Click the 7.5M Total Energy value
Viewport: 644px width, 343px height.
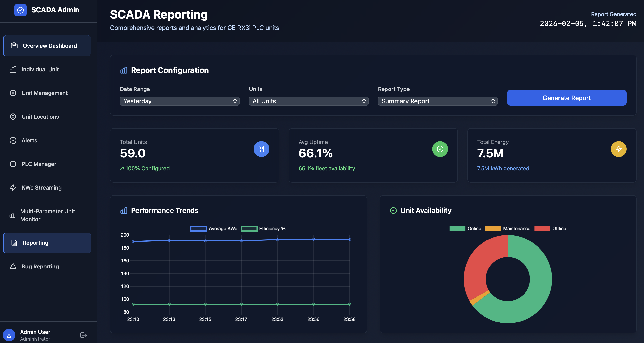pyautogui.click(x=490, y=153)
